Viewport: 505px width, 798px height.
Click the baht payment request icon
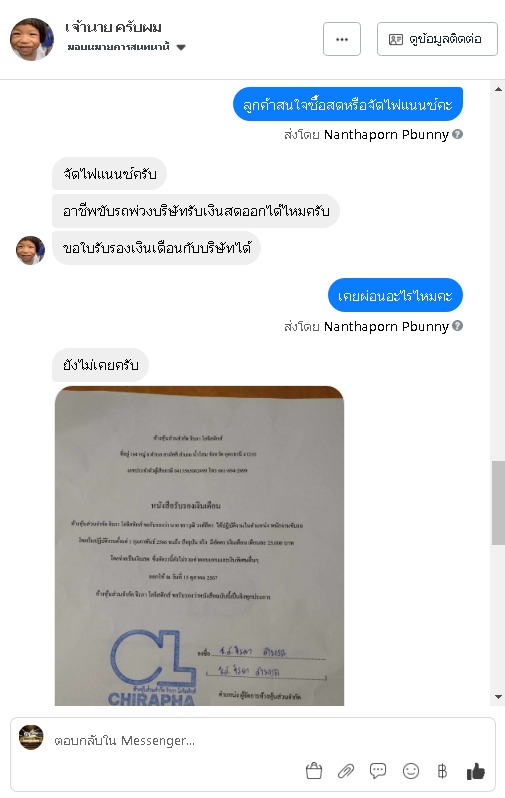(x=442, y=771)
